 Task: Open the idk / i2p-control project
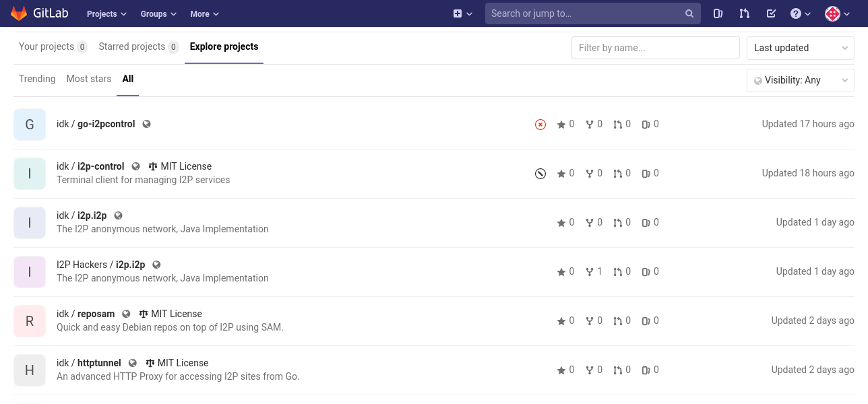[90, 166]
